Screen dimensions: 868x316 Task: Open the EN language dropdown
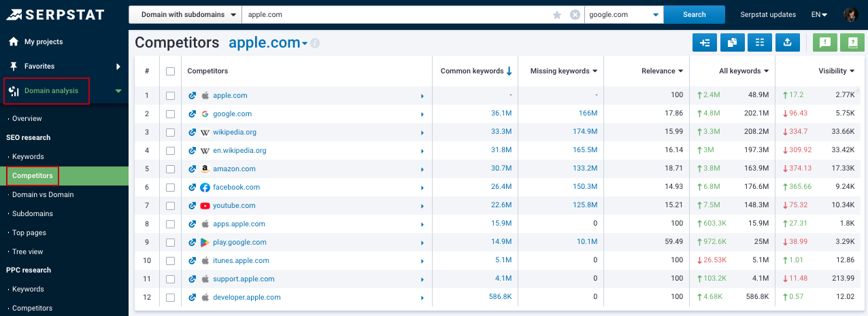(819, 14)
